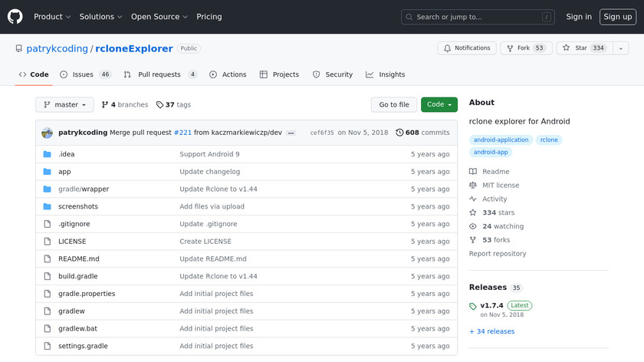Open the Product menu dropdown
Viewport: 644px width, 362px height.
[52, 17]
